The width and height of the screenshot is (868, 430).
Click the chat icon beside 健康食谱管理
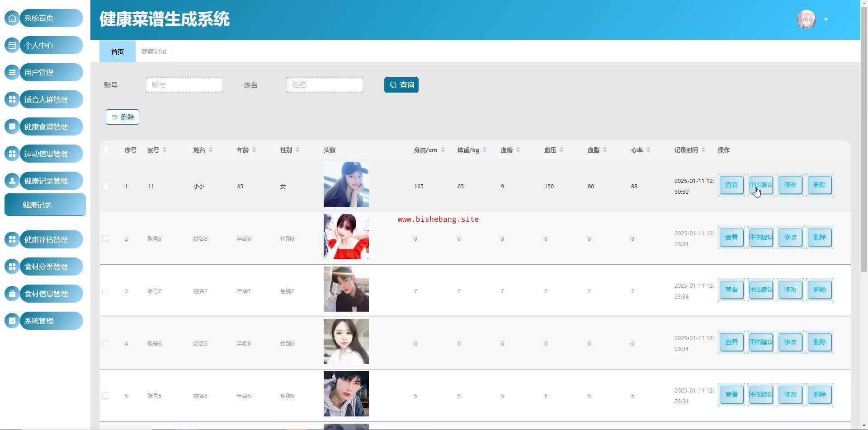coord(12,126)
